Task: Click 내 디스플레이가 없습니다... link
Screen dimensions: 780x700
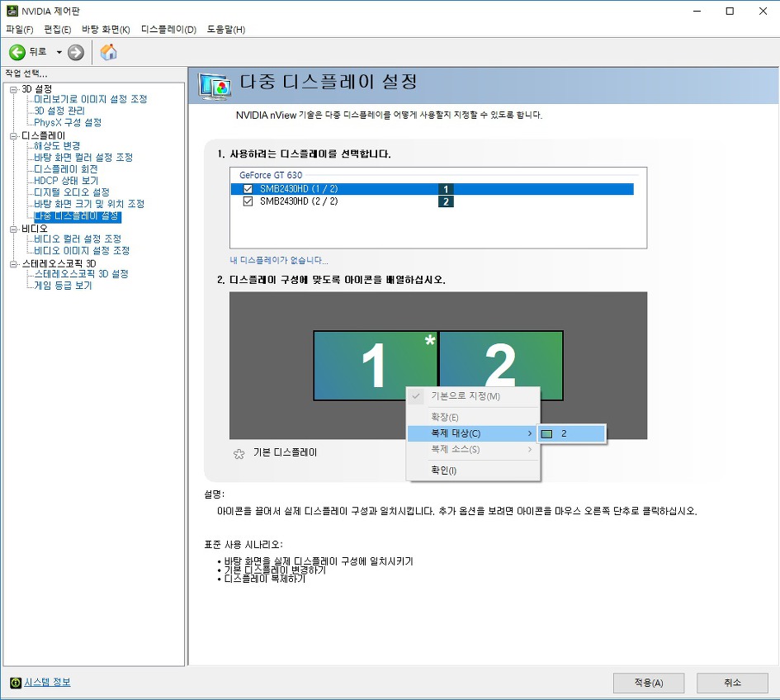Action: pyautogui.click(x=279, y=261)
